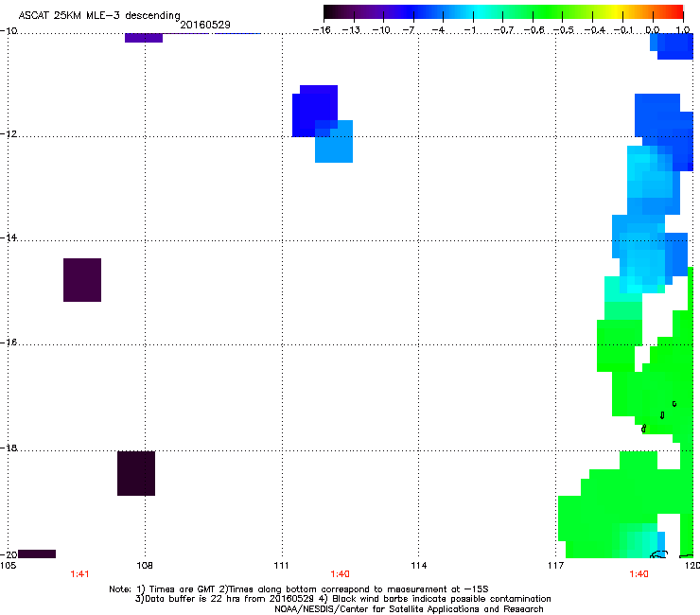Viewport: 700px width, 615px height.
Task: Click the dark purple data square between latitudes -14 and -16
Action: (x=82, y=280)
